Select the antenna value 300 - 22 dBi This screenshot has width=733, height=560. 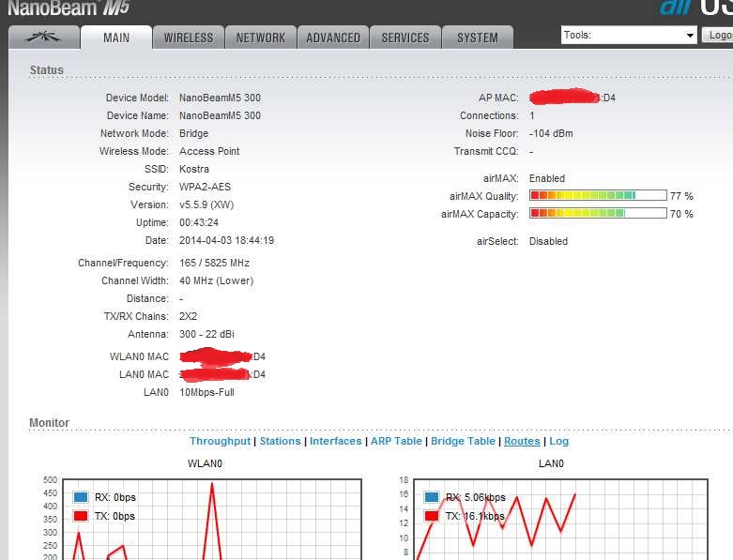pos(206,334)
